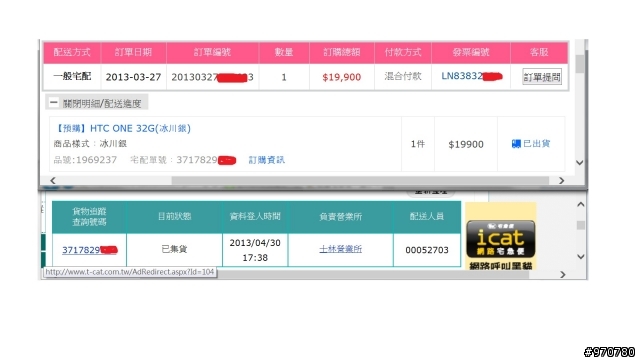640x360 pixels.
Task: Click the lower panel scroll-down arrow
Action: (580, 257)
